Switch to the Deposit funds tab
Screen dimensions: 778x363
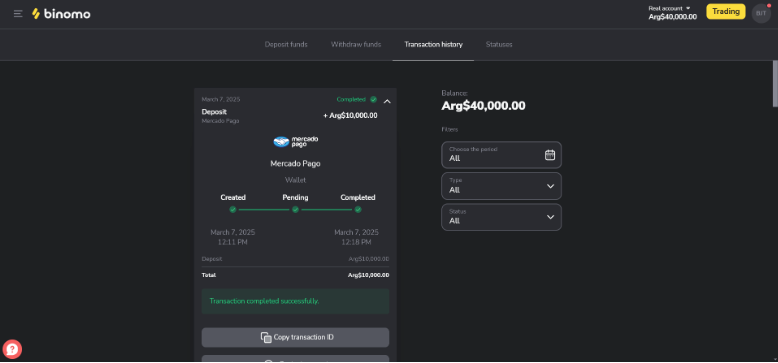tap(286, 44)
